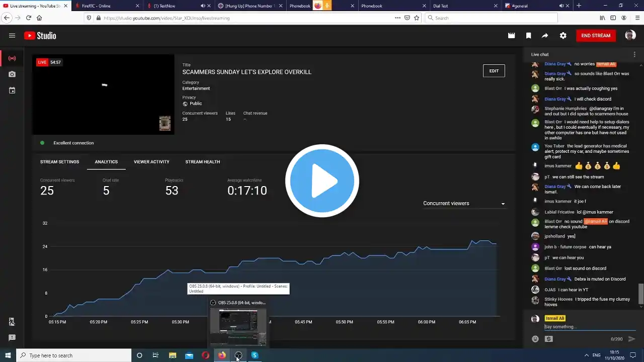
Task: Click the send feedback icon at sidebar bottom
Action: (12, 338)
